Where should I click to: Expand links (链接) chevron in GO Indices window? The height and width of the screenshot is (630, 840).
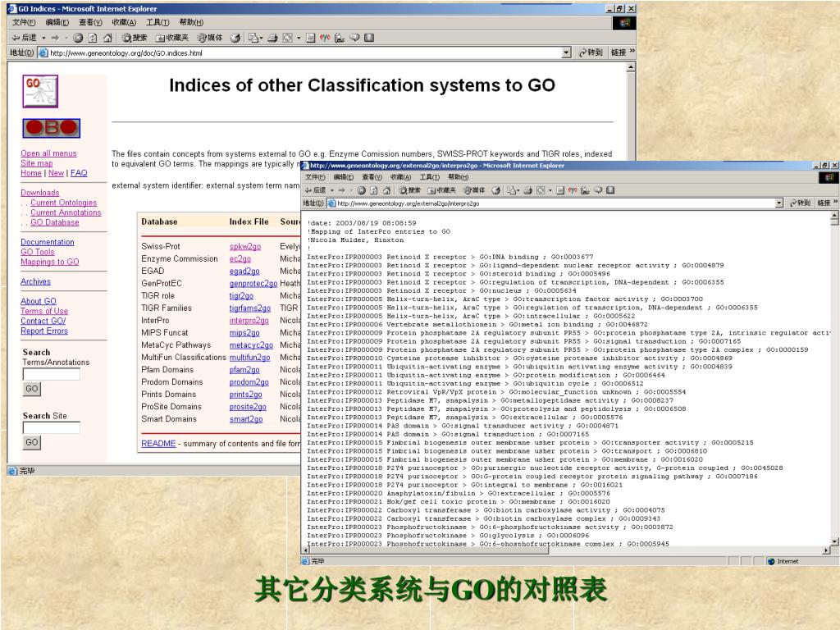pos(632,52)
